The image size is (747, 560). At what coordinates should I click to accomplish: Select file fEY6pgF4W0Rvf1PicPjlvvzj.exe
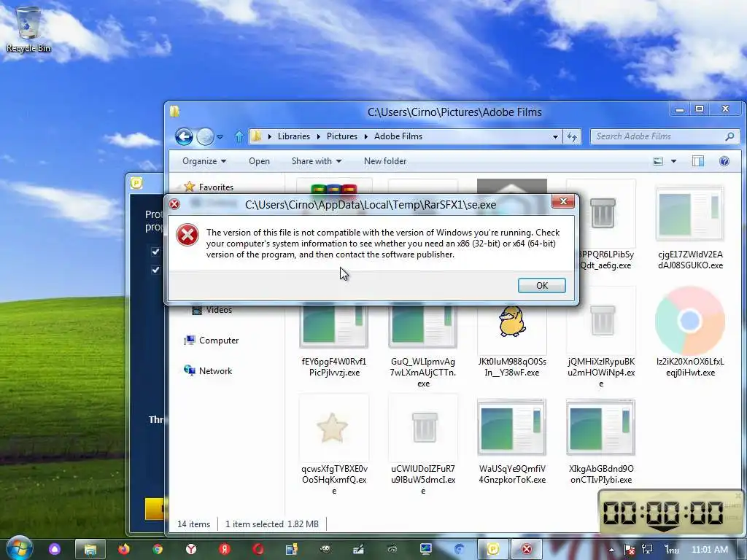click(334, 341)
